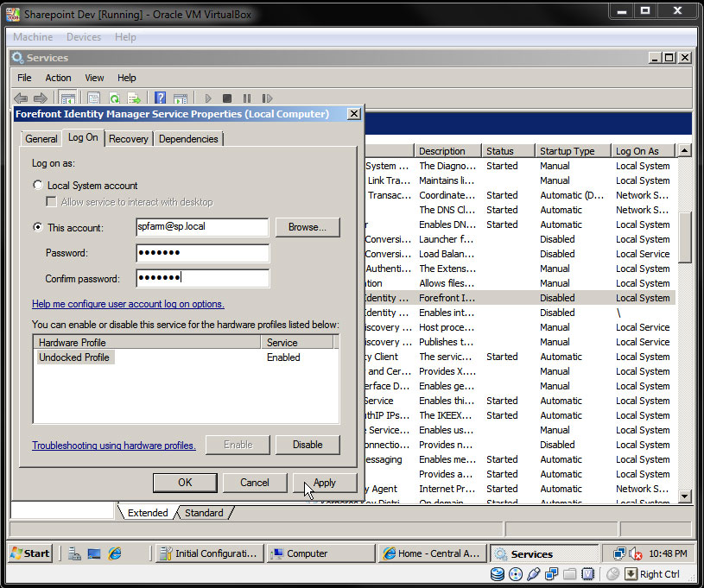Click the services list scroll up arrow

(685, 150)
